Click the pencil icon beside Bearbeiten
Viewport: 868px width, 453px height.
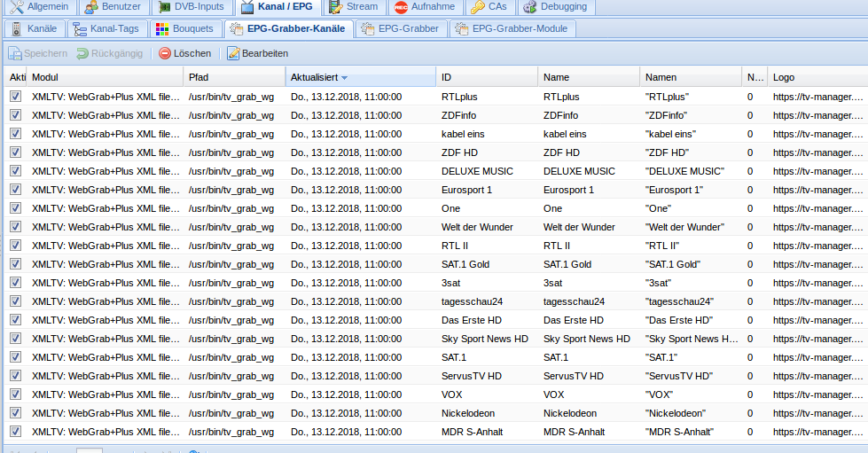point(233,53)
